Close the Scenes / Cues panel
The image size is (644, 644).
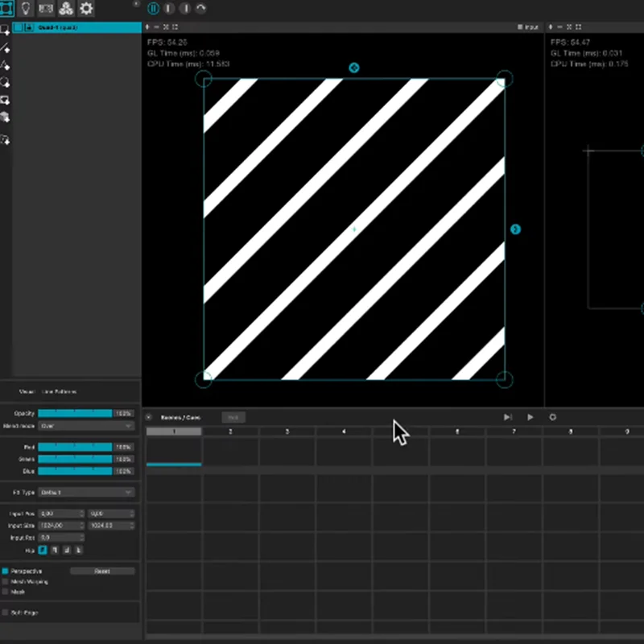point(149,417)
